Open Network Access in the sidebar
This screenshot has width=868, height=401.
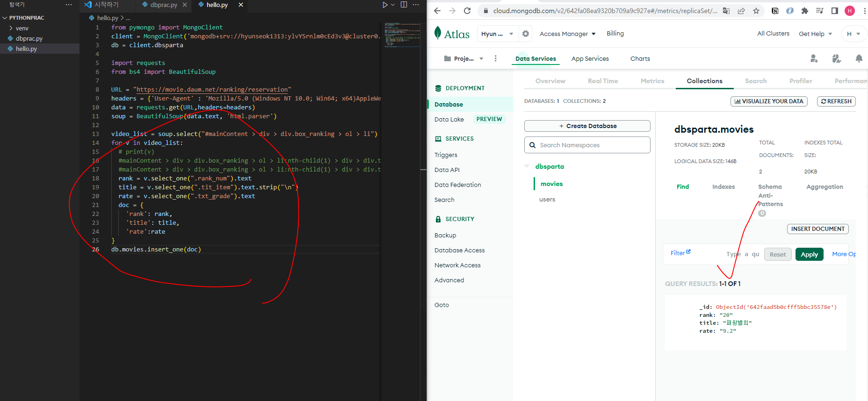(x=457, y=265)
